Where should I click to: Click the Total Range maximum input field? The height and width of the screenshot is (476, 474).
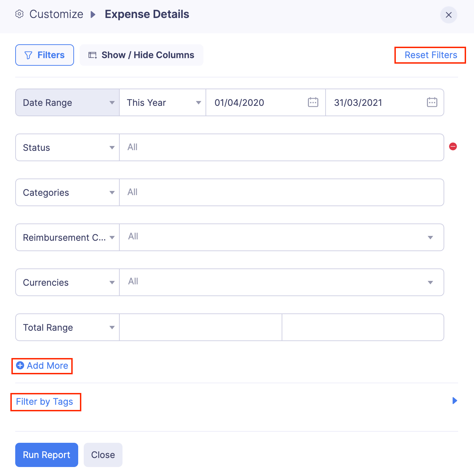(363, 327)
